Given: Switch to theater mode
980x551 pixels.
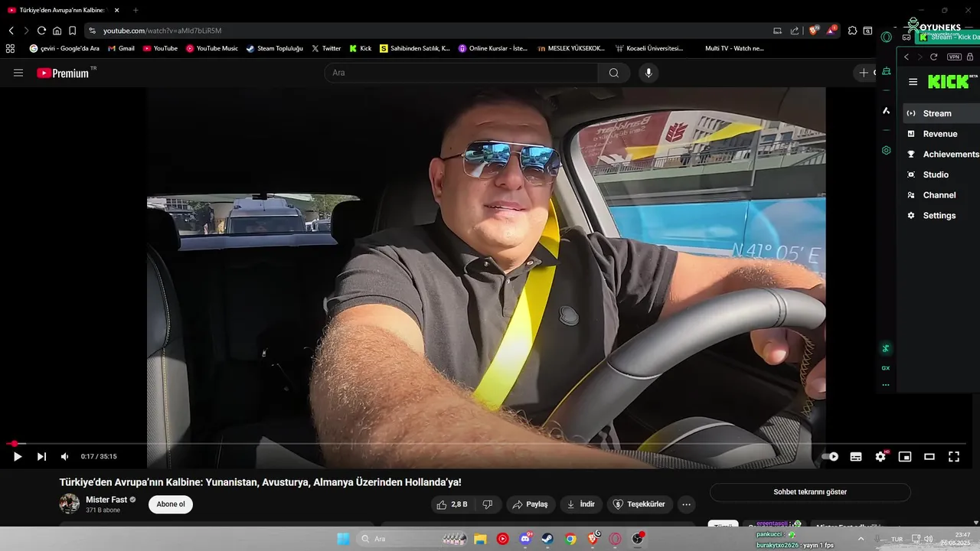Looking at the screenshot, I should (x=929, y=457).
